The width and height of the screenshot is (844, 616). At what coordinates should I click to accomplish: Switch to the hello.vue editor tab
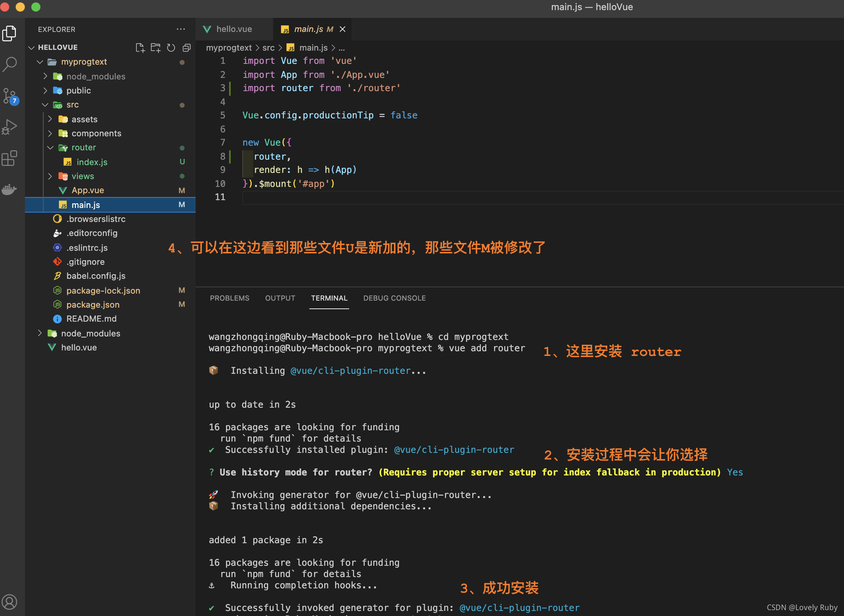233,29
